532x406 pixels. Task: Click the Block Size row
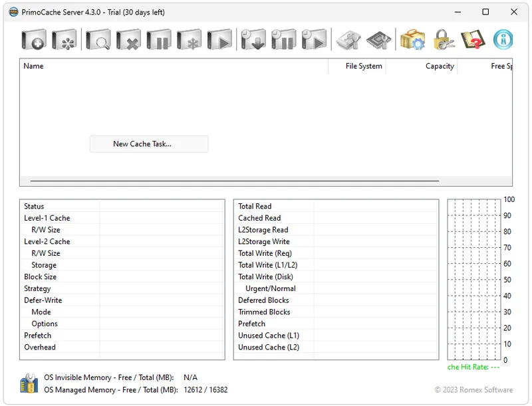122,277
